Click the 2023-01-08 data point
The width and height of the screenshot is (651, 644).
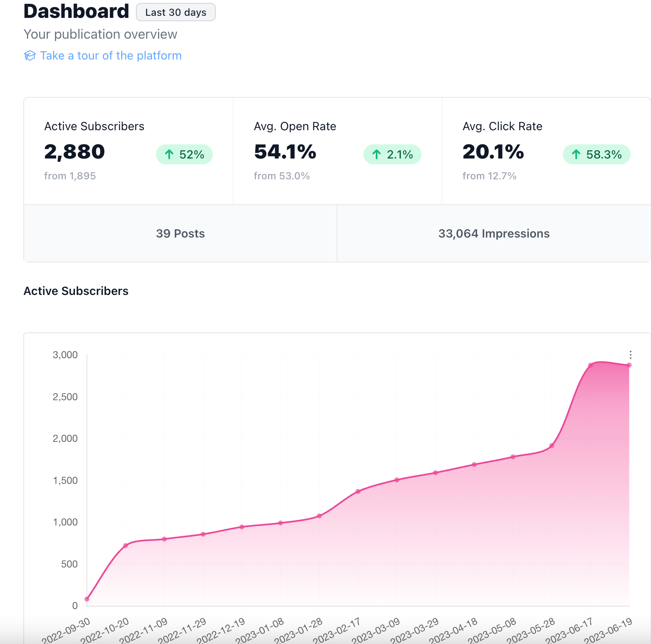281,523
